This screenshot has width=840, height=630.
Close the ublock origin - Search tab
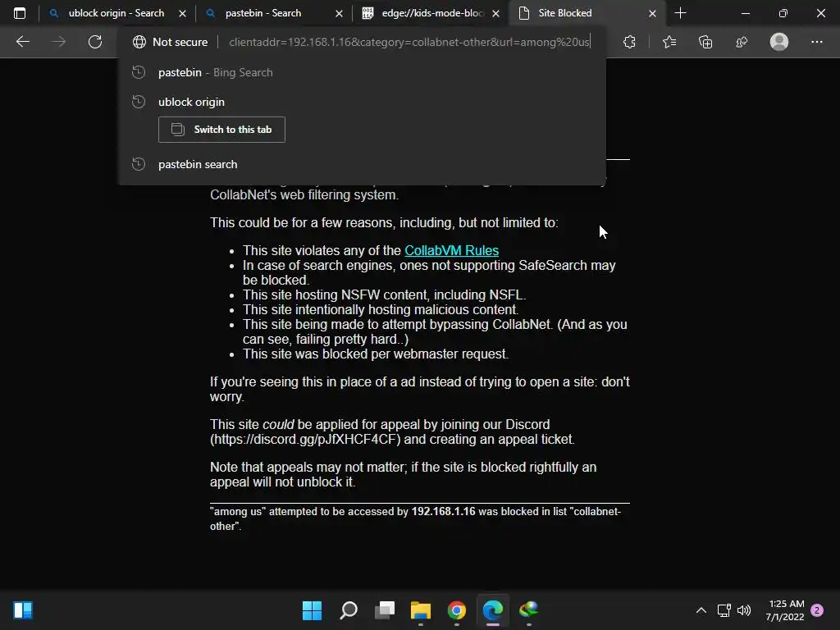point(183,13)
